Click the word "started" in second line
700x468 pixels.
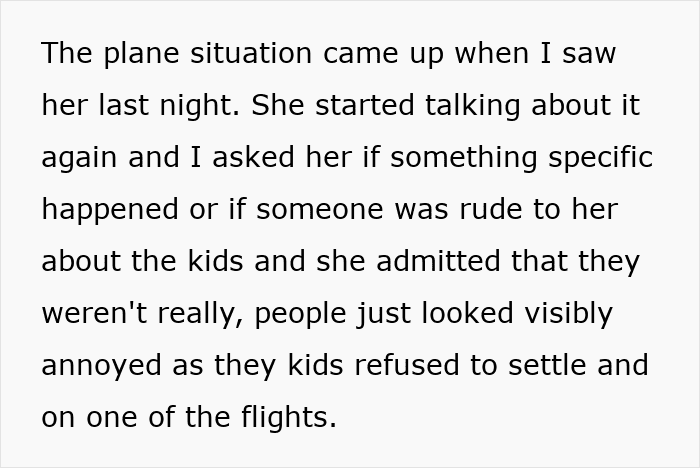364,105
